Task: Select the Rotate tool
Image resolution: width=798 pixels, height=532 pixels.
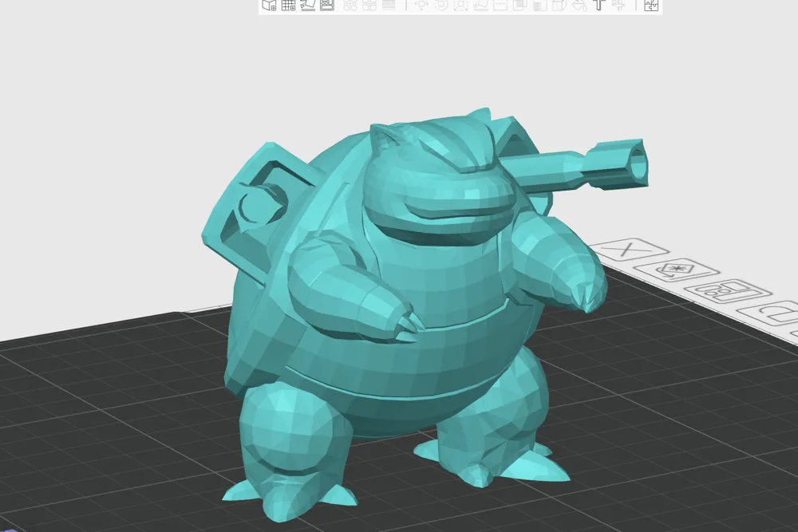Action: click(441, 5)
